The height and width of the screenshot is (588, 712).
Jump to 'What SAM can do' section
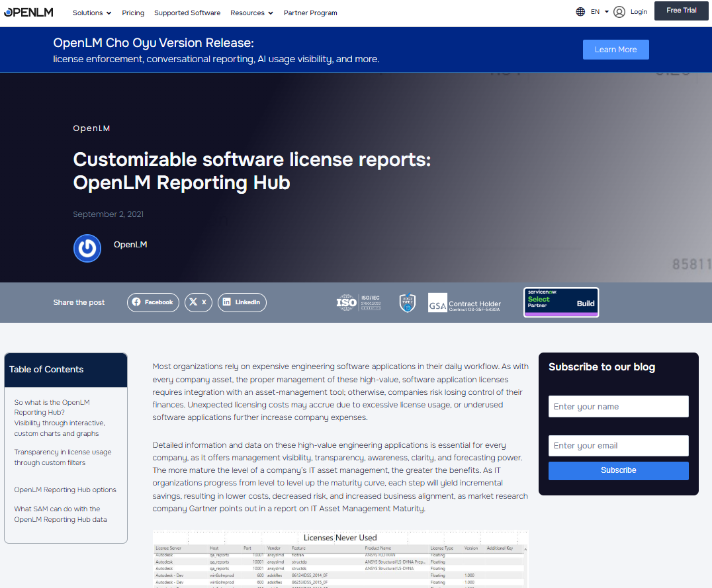click(60, 514)
